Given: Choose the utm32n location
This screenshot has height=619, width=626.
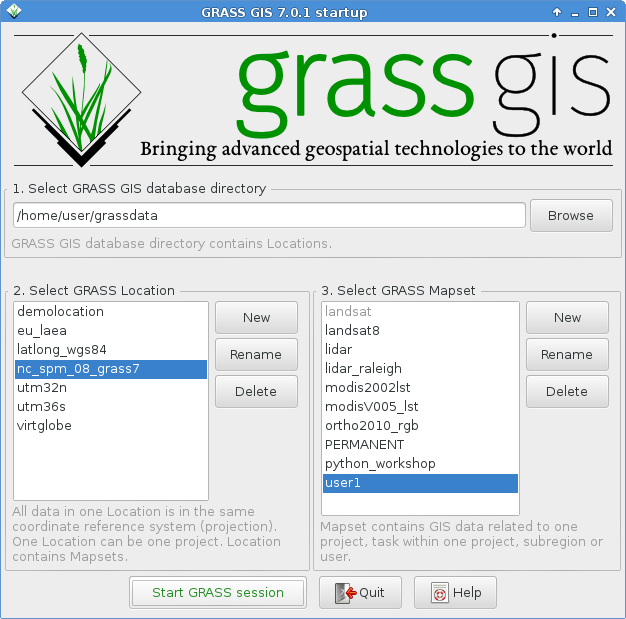Looking at the screenshot, I should coord(44,388).
